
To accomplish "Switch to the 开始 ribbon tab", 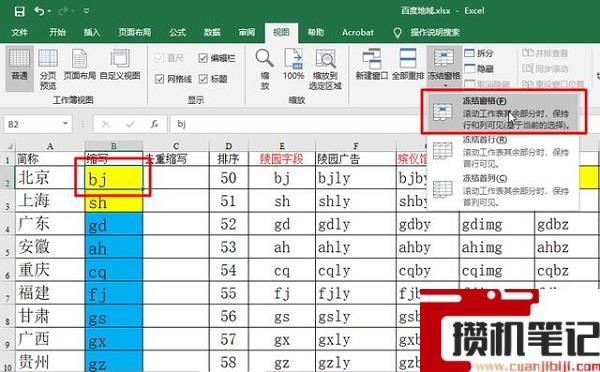I will click(57, 33).
